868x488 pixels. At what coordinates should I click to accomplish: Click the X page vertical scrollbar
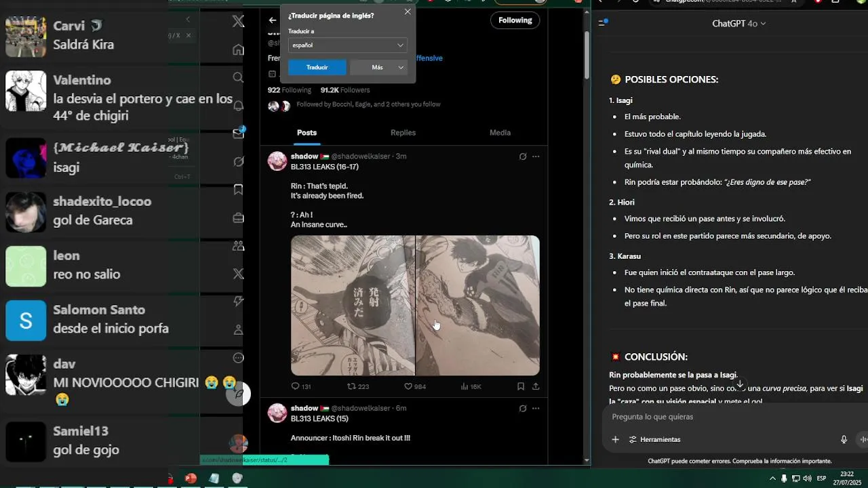(x=587, y=54)
